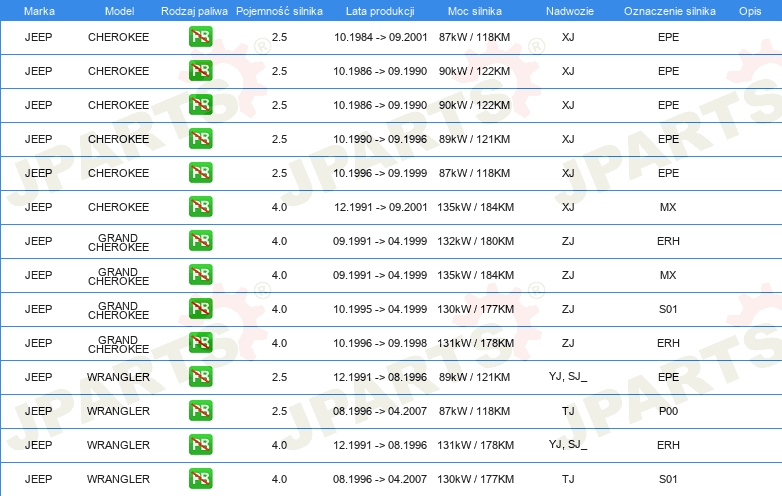This screenshot has height=496, width=782.
Task: Click Lata produkcji column header
Action: click(380, 11)
